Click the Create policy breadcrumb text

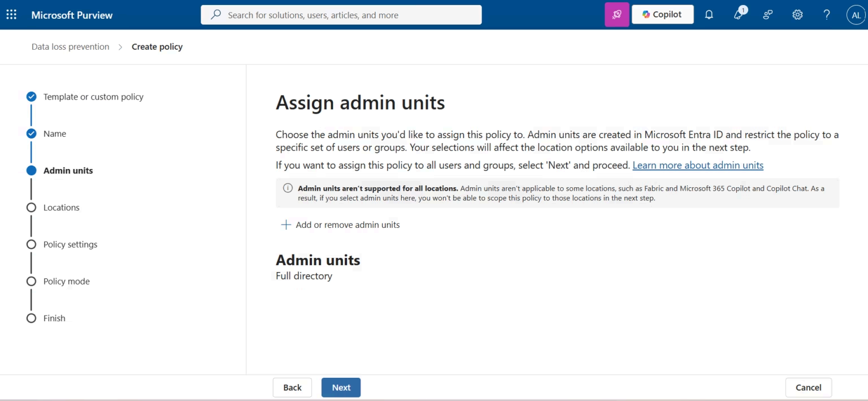point(157,46)
